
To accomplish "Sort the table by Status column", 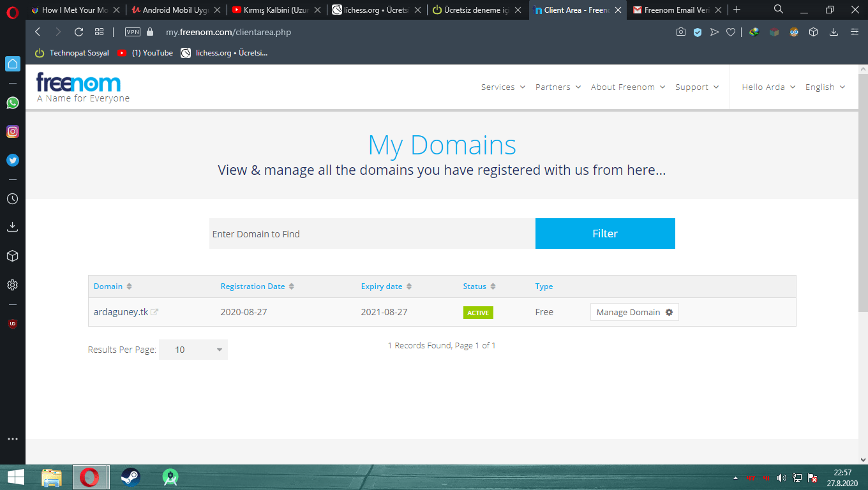I will [479, 286].
